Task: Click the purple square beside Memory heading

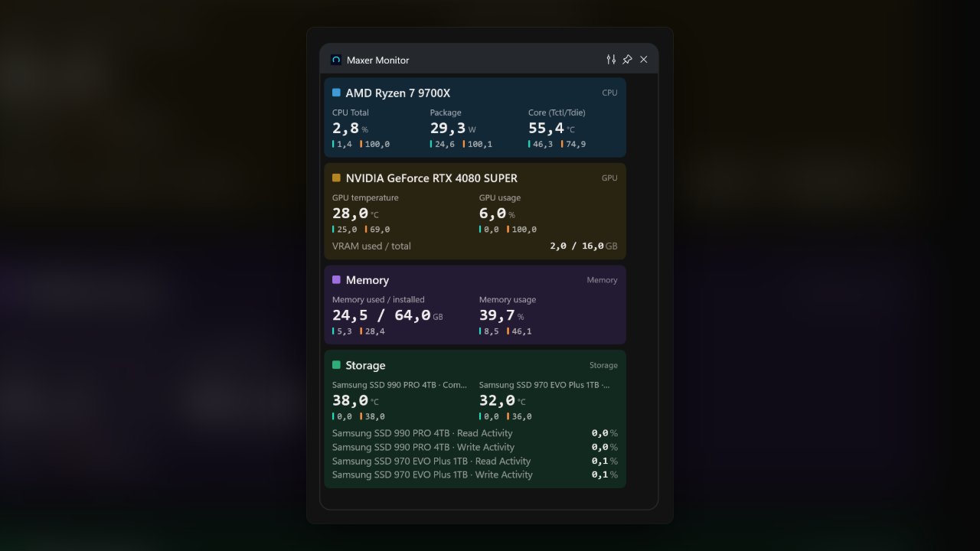Action: pos(336,279)
